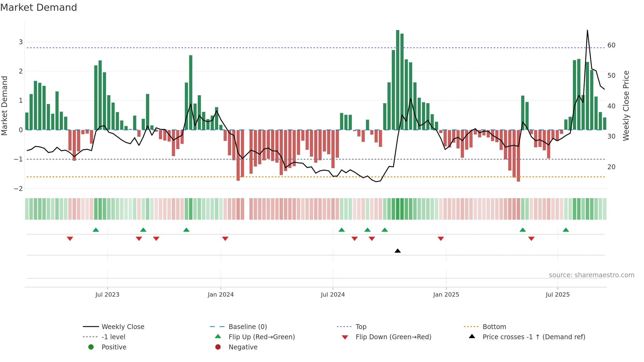
Task: Click the chart title Market Demand at top
Action: click(39, 8)
